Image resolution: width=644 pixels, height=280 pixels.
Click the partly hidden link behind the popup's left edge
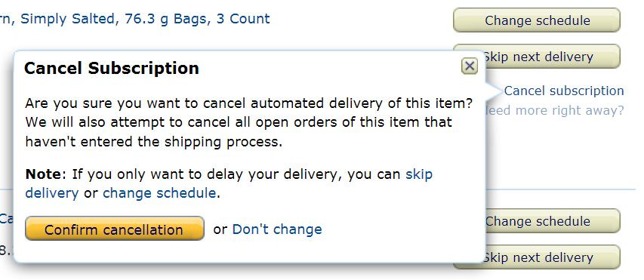click(7, 218)
